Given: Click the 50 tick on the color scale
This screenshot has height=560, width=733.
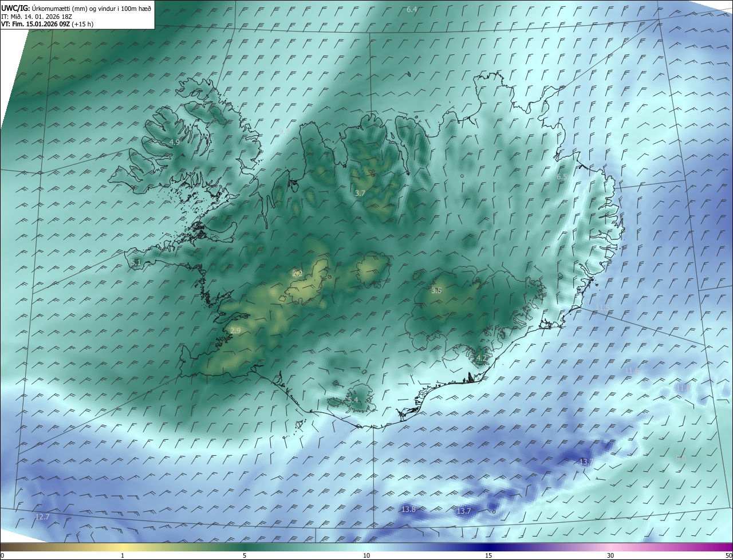Looking at the screenshot, I should pos(728,555).
